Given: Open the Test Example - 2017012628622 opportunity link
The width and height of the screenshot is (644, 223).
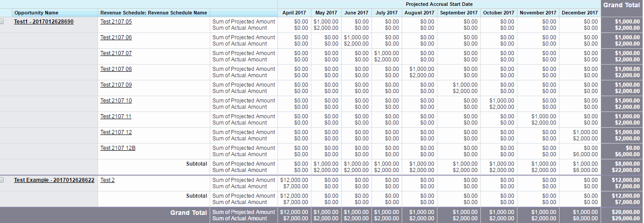Looking at the screenshot, I should 54,180.
